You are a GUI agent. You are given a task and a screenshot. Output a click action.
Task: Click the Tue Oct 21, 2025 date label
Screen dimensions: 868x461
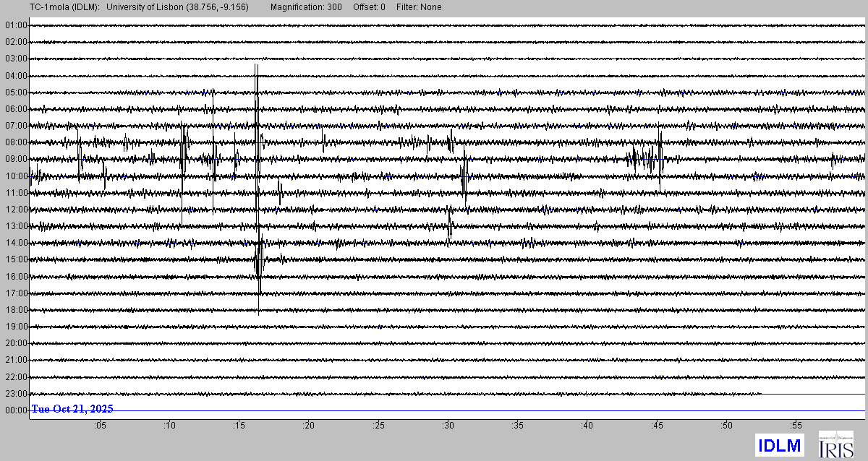pos(72,409)
